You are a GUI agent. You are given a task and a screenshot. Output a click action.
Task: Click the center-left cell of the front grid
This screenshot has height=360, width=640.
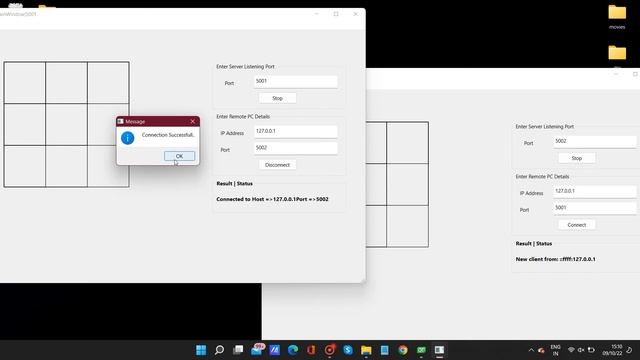(x=25, y=124)
